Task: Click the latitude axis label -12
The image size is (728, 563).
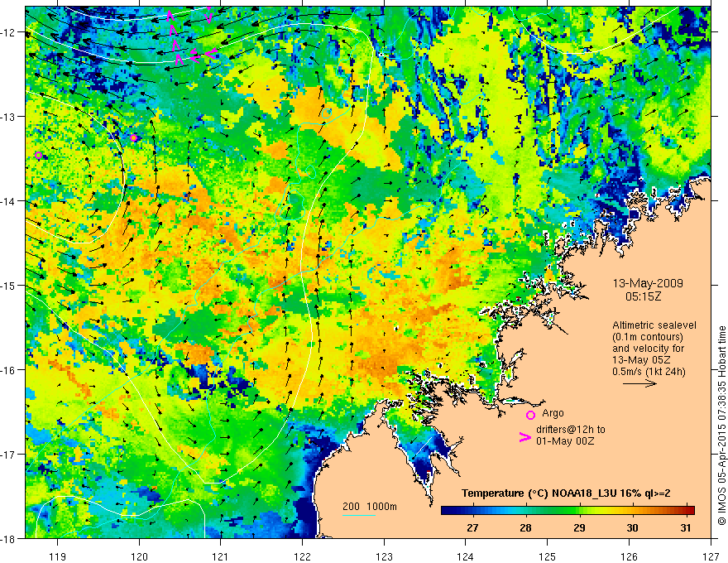Action: [x=10, y=32]
